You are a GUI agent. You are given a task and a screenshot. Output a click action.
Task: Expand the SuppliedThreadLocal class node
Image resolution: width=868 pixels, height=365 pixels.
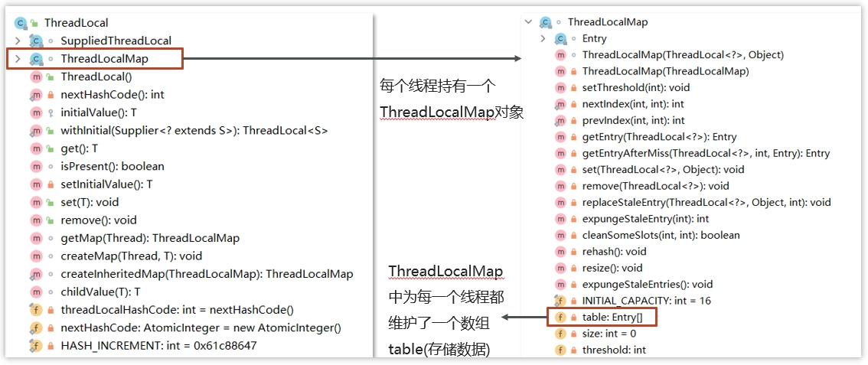(x=18, y=41)
